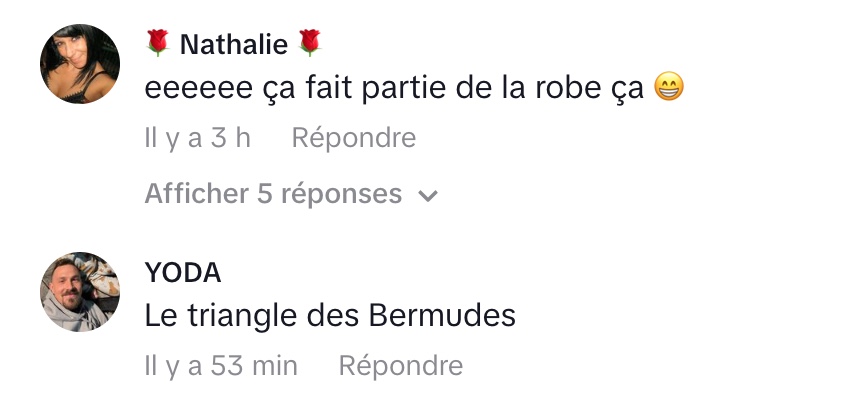Click the rose emoji before Nathalie's name

coord(158,43)
